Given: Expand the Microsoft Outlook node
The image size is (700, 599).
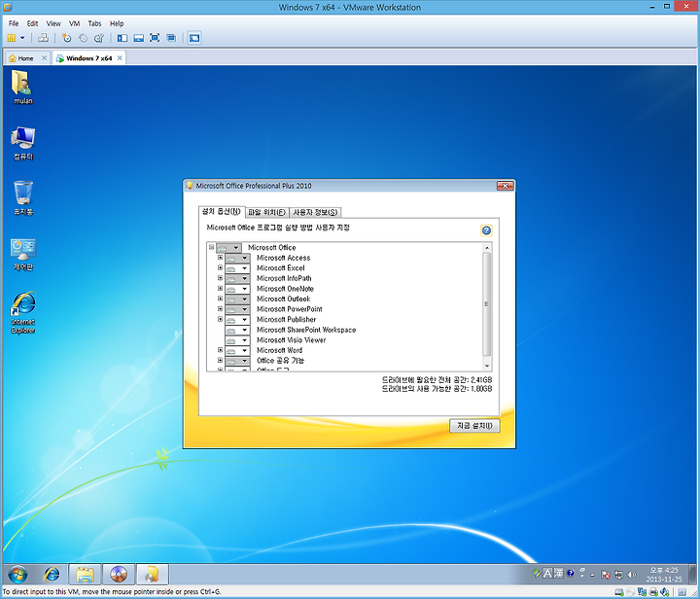Looking at the screenshot, I should click(220, 299).
